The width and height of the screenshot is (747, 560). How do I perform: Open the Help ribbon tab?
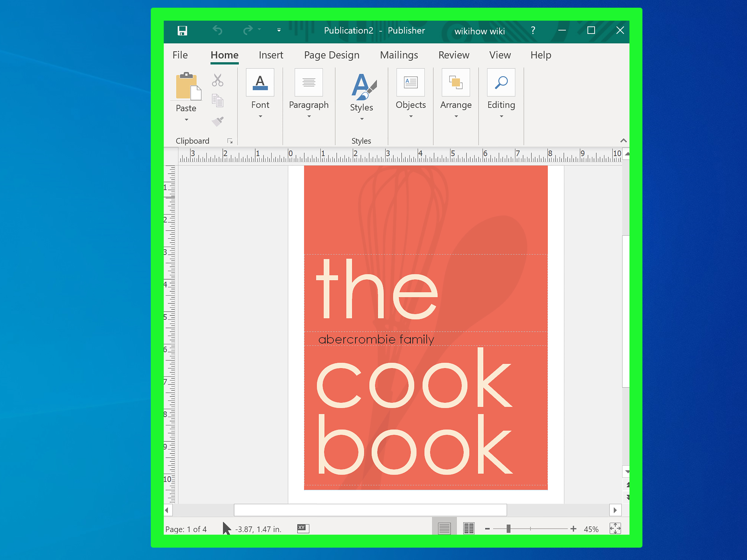coord(541,55)
